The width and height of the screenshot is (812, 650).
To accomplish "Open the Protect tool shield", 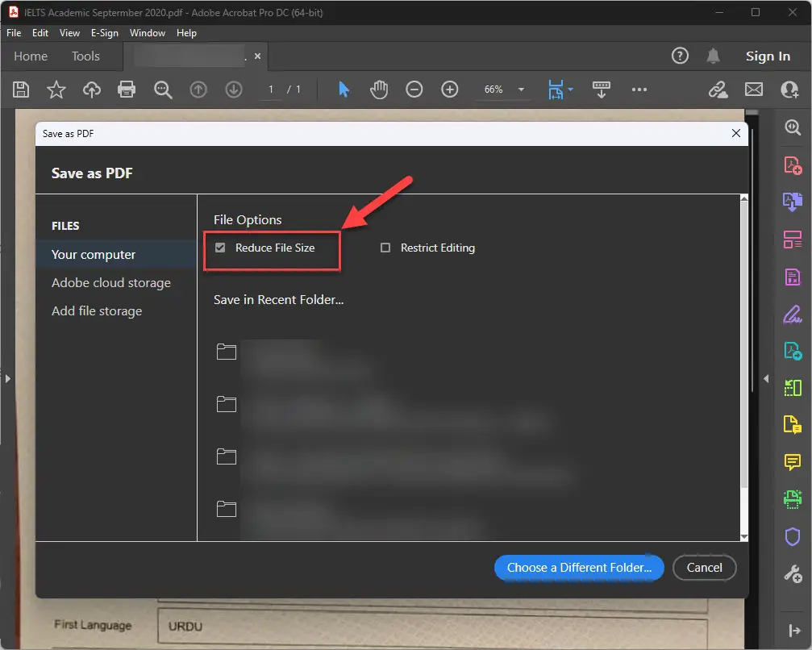I will (x=792, y=536).
